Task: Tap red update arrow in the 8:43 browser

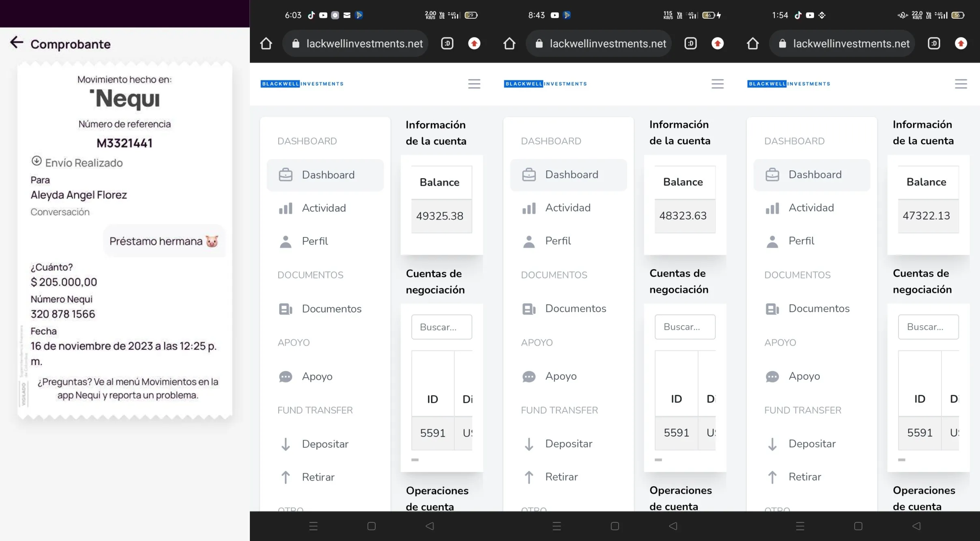Action: (718, 43)
